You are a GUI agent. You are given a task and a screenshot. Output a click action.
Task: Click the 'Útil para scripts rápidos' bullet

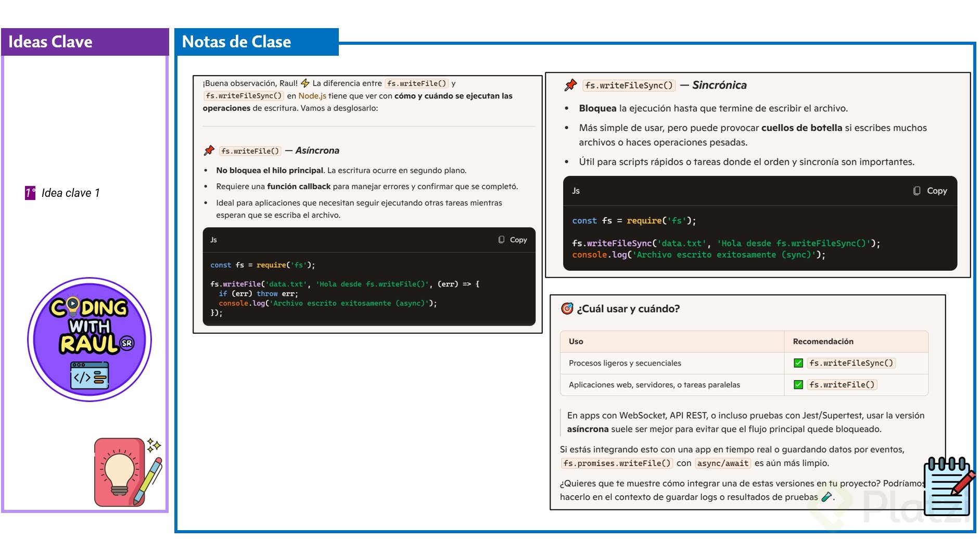pos(747,162)
